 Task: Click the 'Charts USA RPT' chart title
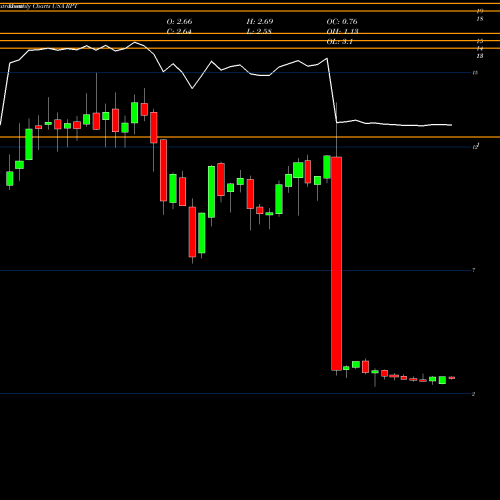[54, 6]
